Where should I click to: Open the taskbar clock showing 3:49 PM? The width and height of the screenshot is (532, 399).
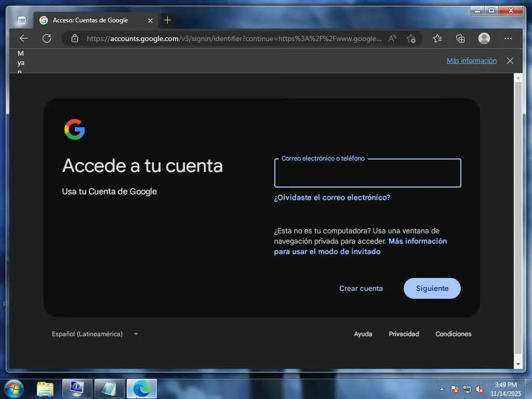pyautogui.click(x=506, y=389)
